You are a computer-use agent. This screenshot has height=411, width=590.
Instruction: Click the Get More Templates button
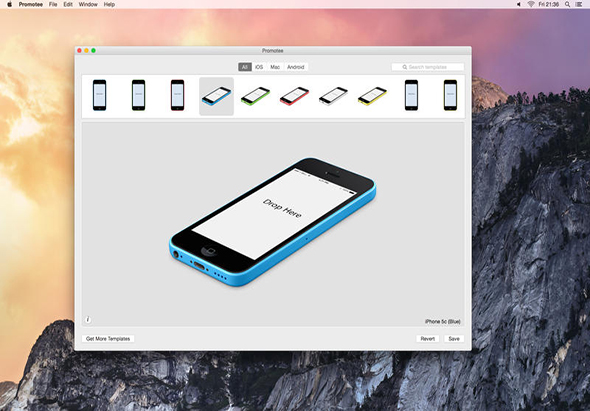point(108,339)
